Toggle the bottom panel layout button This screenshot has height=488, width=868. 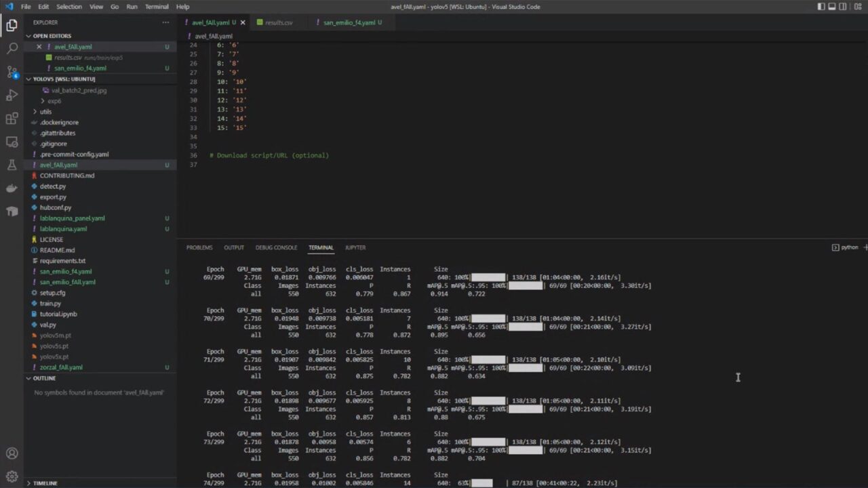832,7
